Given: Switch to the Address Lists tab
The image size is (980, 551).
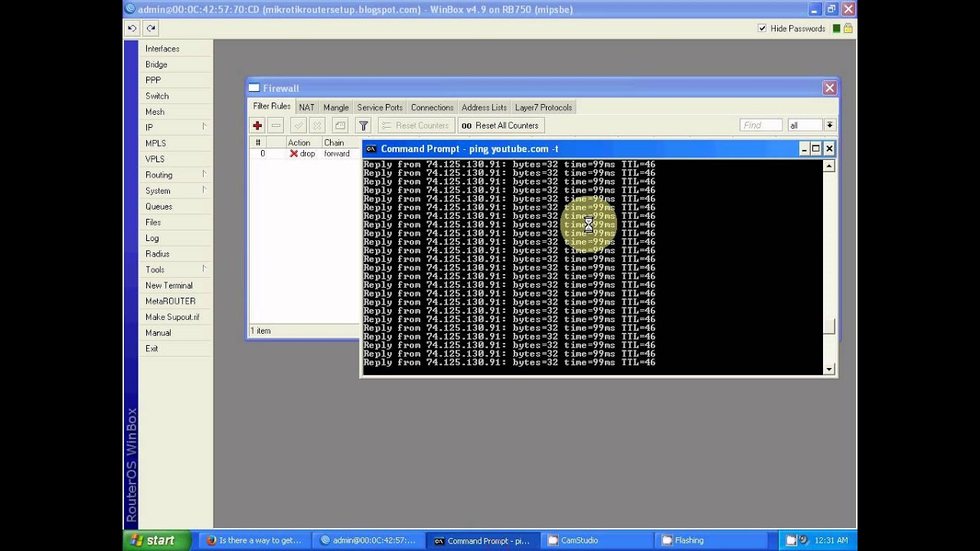Looking at the screenshot, I should pyautogui.click(x=484, y=107).
